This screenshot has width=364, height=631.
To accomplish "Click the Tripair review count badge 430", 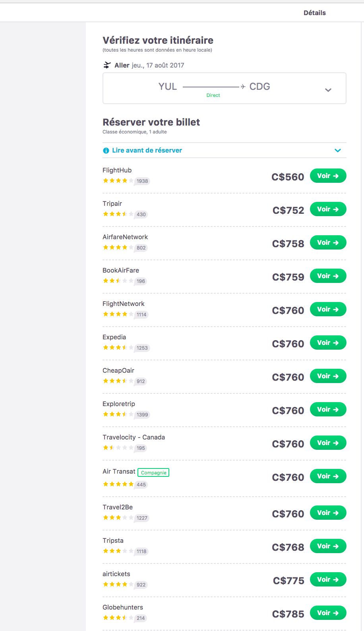I will click(x=141, y=215).
